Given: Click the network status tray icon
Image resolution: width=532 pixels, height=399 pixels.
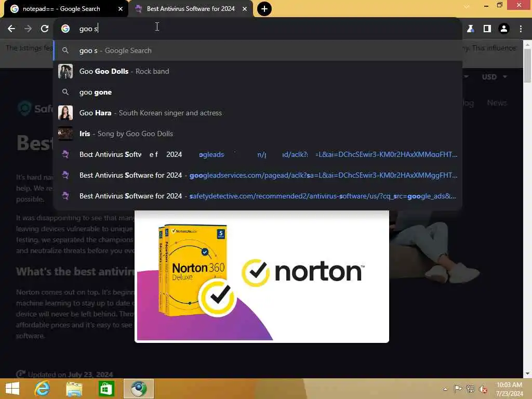Looking at the screenshot, I should click(x=470, y=389).
